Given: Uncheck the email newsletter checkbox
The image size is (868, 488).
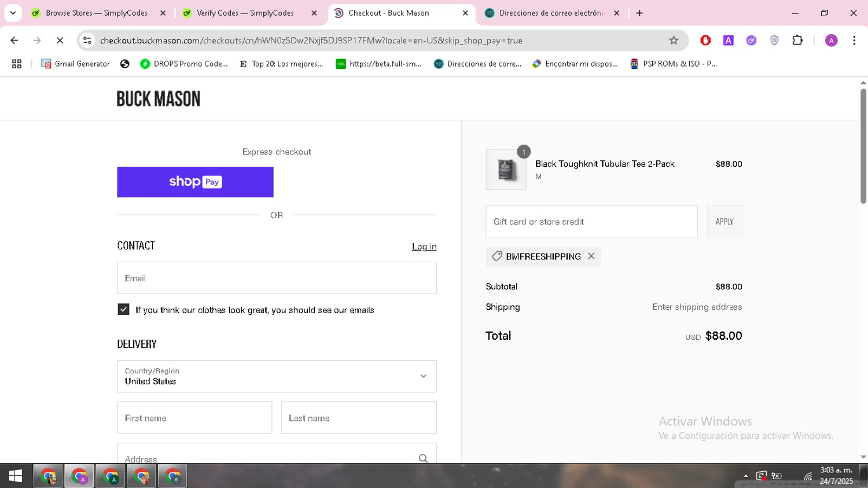Looking at the screenshot, I should tap(123, 310).
